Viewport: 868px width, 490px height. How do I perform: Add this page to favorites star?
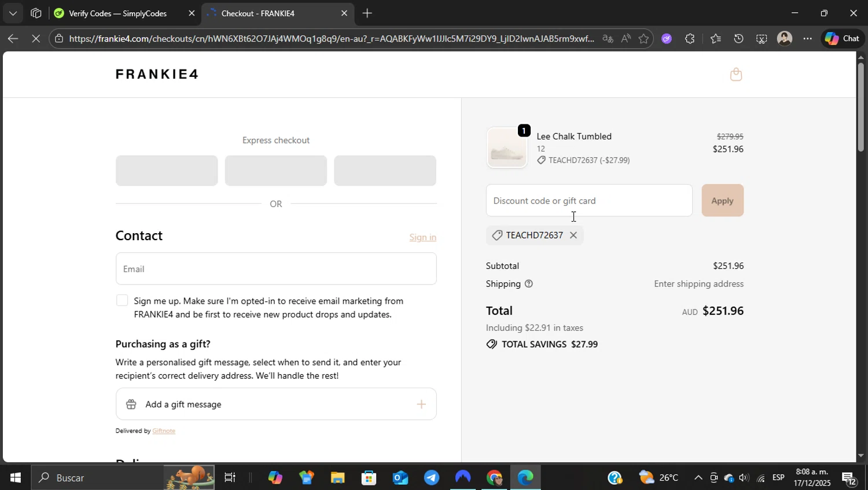point(643,39)
